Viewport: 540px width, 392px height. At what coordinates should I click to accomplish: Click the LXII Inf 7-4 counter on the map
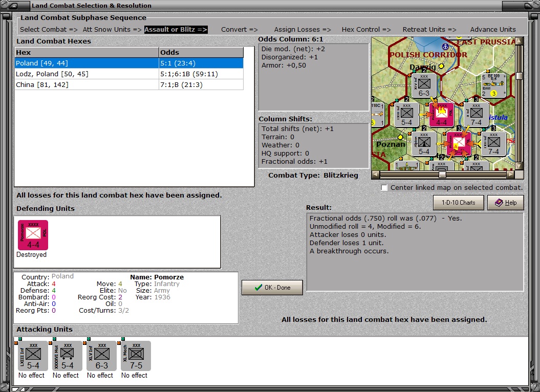(x=493, y=144)
